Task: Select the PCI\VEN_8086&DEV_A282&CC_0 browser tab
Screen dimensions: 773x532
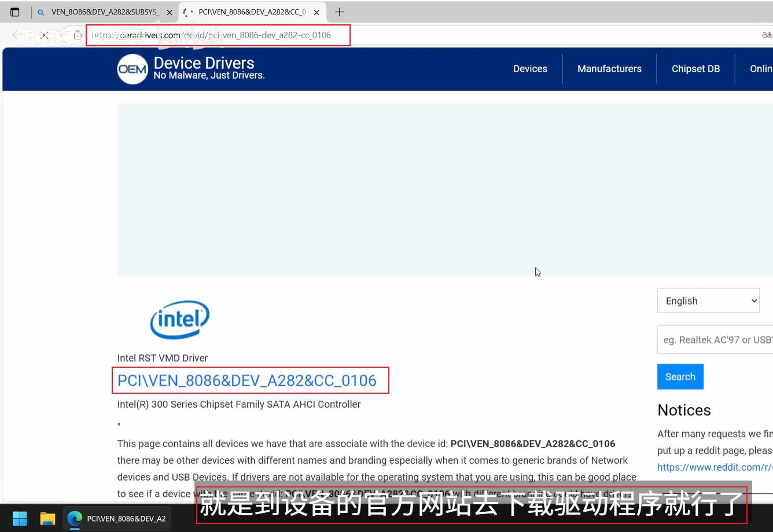Action: pos(252,12)
